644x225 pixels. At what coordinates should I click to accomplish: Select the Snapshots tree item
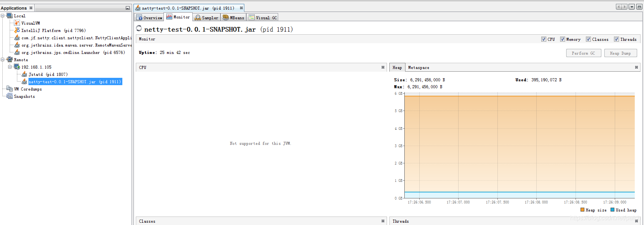pos(24,96)
